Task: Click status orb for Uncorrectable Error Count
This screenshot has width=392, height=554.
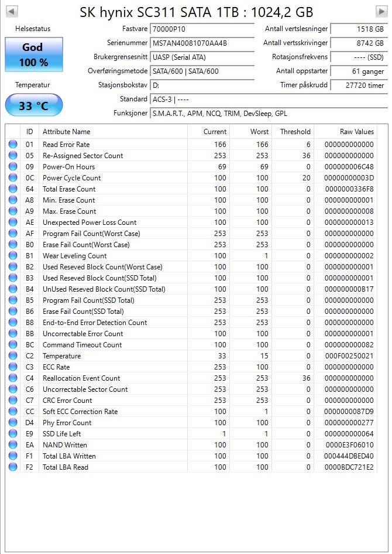Action: coord(13,334)
